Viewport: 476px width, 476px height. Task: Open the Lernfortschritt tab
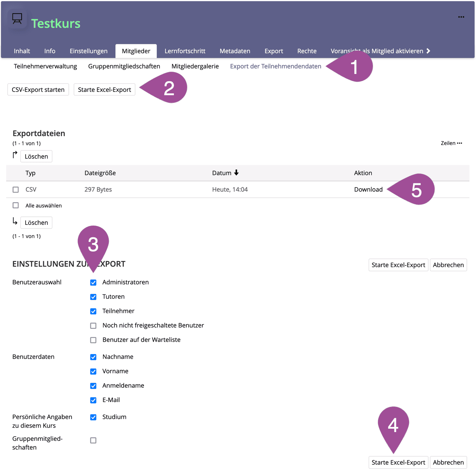click(x=185, y=51)
